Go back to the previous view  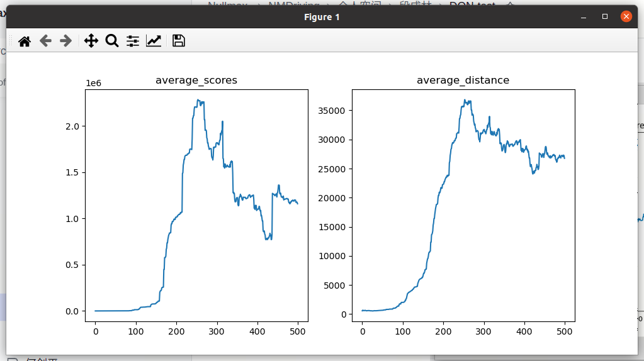pyautogui.click(x=45, y=41)
